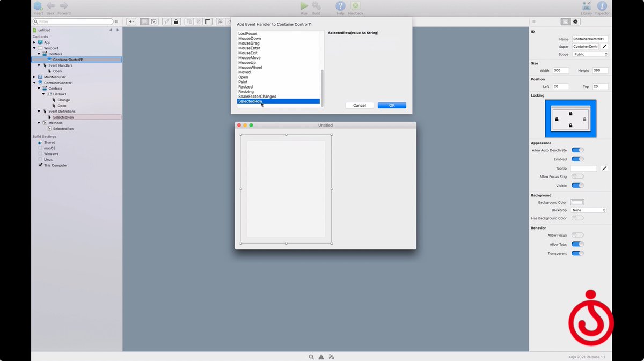Click the Tooltip edit pencil icon

pos(604,168)
